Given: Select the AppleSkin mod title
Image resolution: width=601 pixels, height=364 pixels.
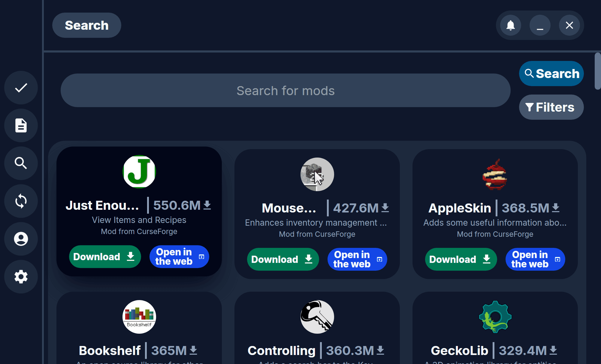Looking at the screenshot, I should 460,208.
